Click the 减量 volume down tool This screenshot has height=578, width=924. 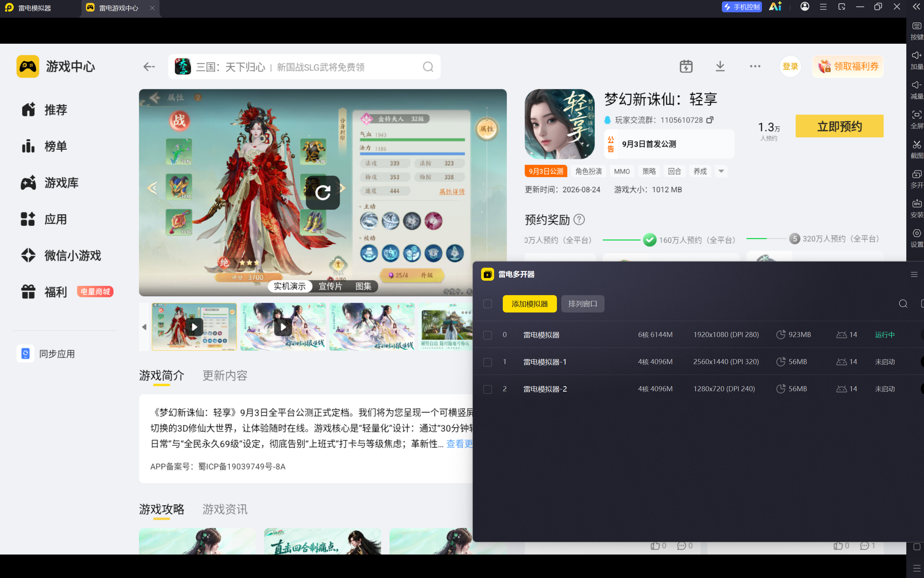[916, 90]
